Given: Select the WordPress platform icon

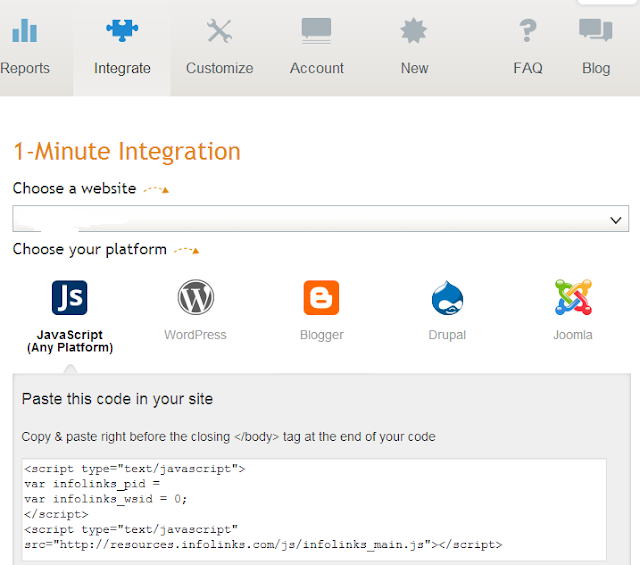Looking at the screenshot, I should 196,297.
